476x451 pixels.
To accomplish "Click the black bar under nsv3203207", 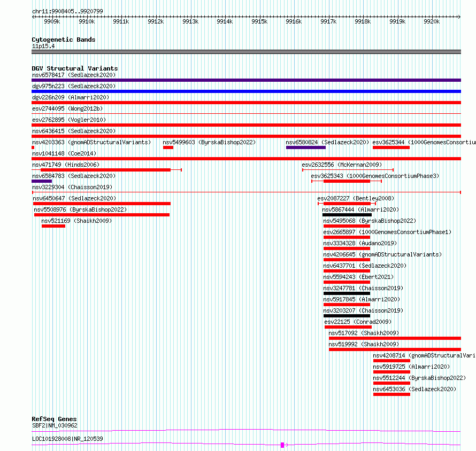I will click(x=347, y=316).
